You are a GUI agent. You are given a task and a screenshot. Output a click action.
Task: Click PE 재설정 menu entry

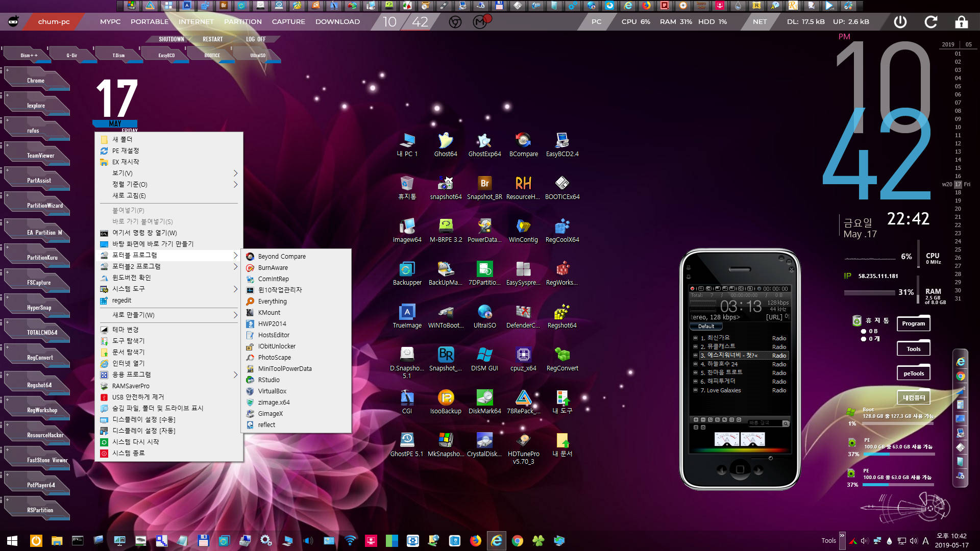point(169,151)
